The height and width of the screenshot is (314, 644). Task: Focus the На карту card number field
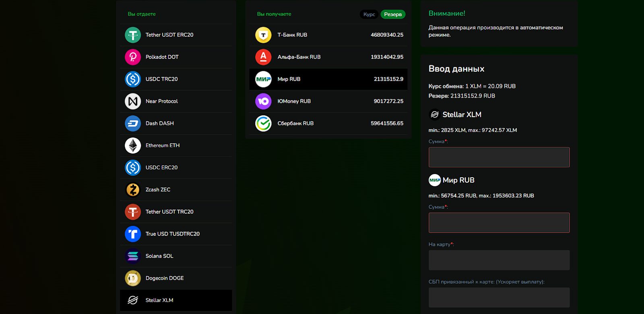499,260
